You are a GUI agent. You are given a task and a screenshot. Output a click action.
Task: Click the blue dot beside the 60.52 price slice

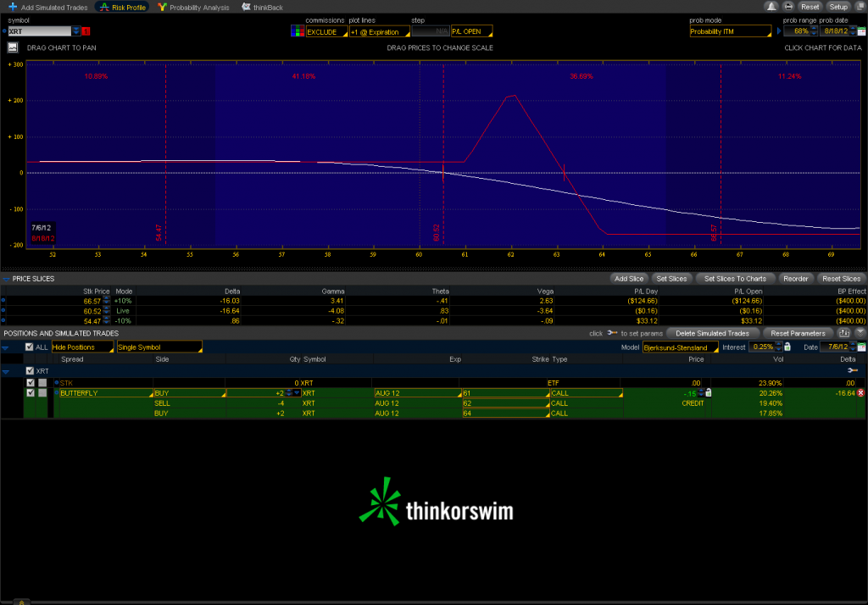[x=3, y=310]
